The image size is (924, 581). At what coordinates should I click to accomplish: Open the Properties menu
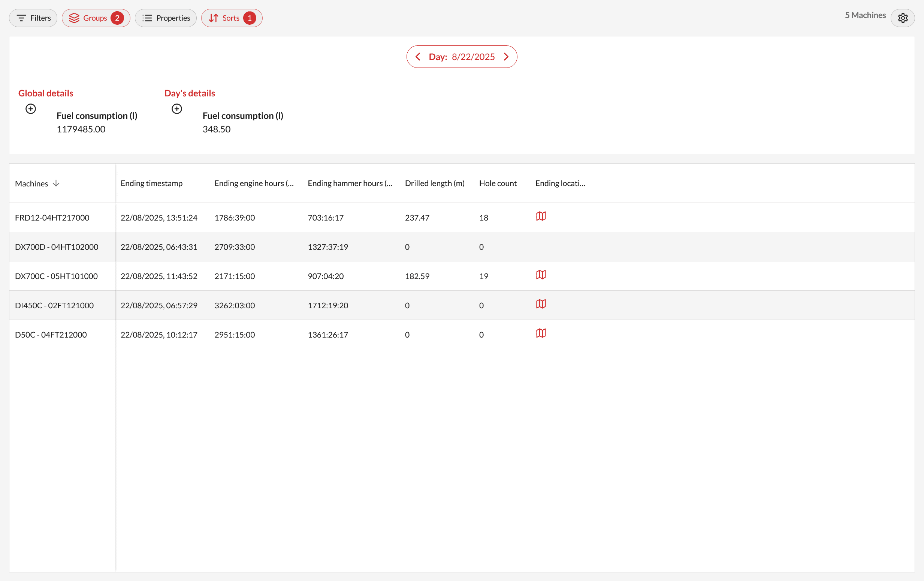click(x=165, y=18)
